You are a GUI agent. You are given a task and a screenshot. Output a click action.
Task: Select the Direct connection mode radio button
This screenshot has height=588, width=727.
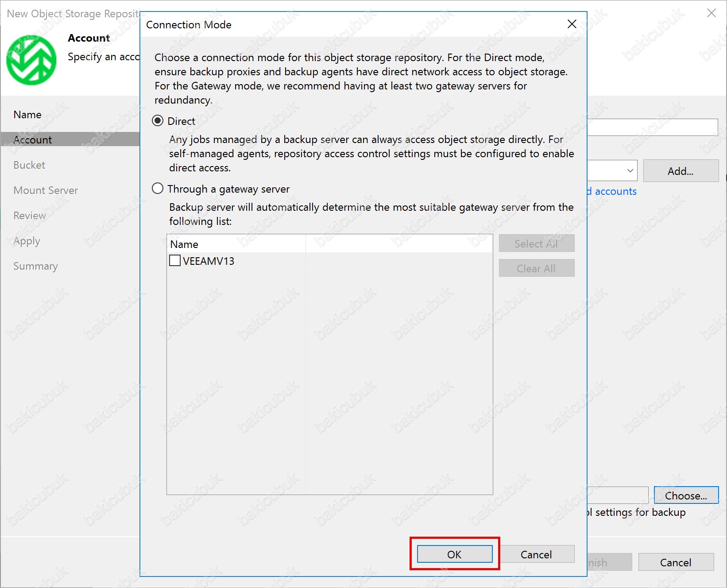coord(158,121)
